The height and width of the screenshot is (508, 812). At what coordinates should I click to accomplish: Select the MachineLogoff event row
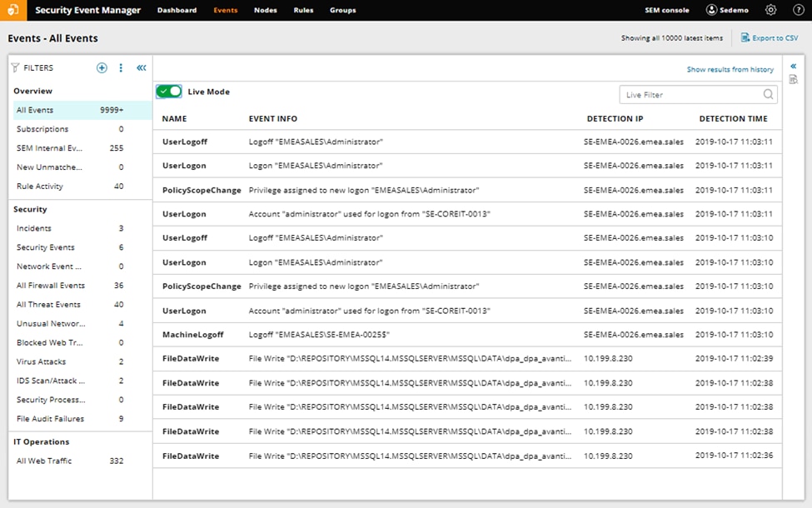point(467,335)
